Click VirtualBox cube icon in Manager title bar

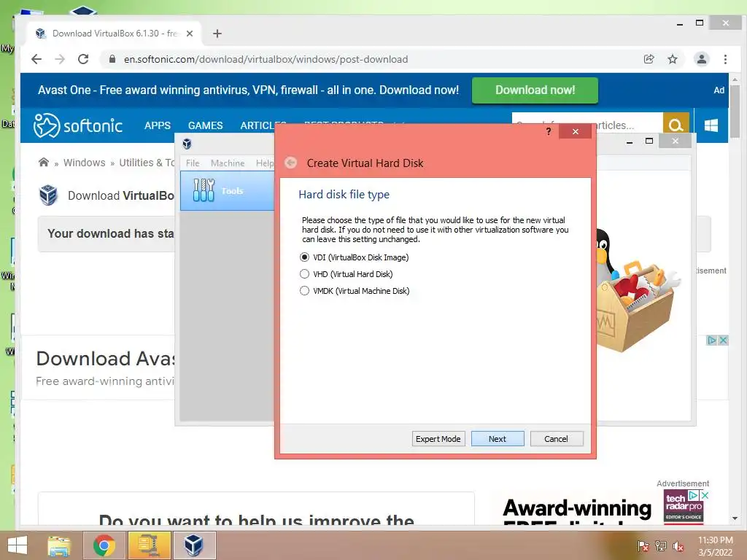tap(187, 144)
